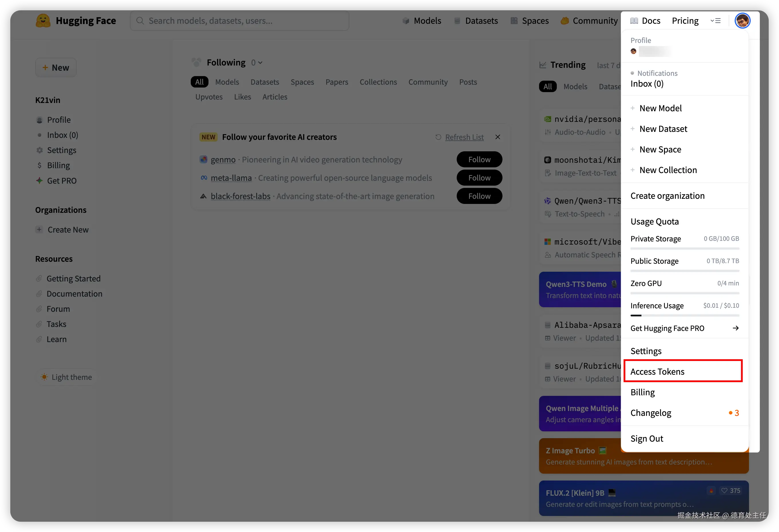Click the Refresh List icon
Image resolution: width=779 pixels, height=532 pixels.
[438, 137]
